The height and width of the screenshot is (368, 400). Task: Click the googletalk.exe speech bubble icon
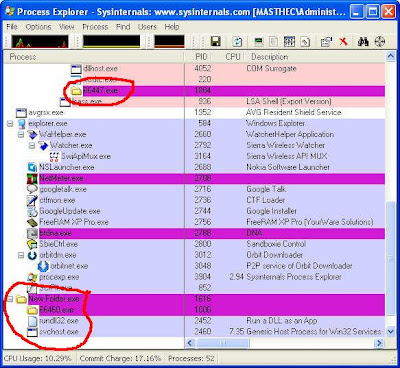coord(32,189)
